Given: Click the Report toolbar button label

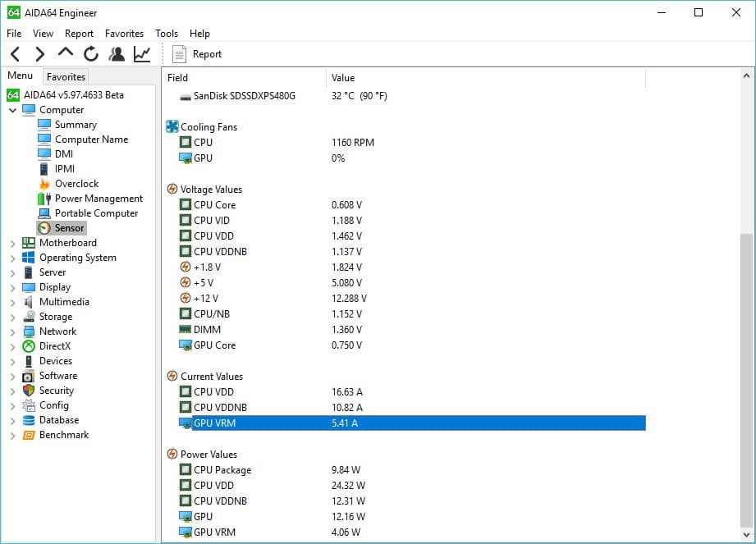Looking at the screenshot, I should (207, 54).
